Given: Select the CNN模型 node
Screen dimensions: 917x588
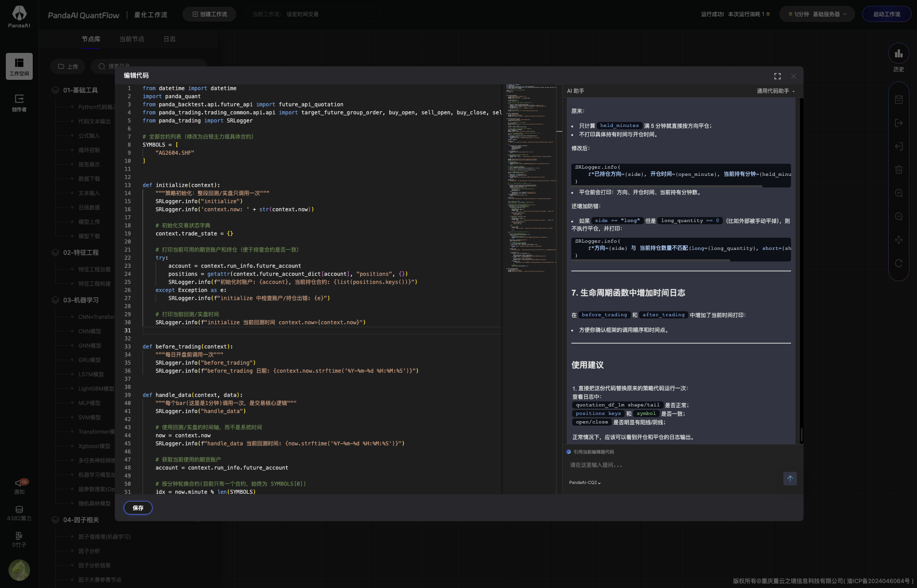Looking at the screenshot, I should click(90, 331).
